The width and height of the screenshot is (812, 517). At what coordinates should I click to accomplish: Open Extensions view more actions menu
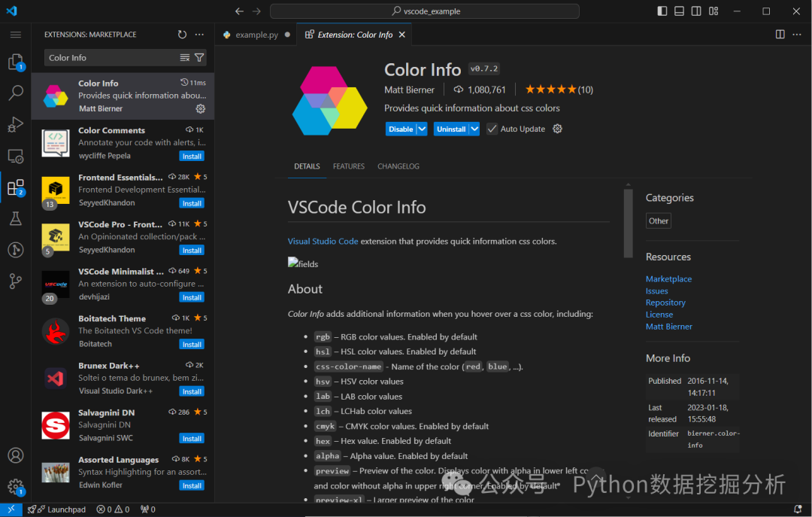[x=199, y=35]
